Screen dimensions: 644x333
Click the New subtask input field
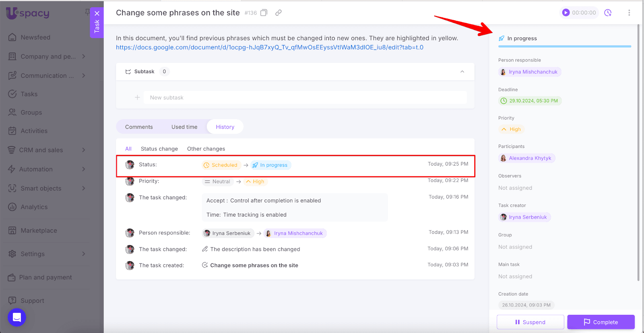305,97
